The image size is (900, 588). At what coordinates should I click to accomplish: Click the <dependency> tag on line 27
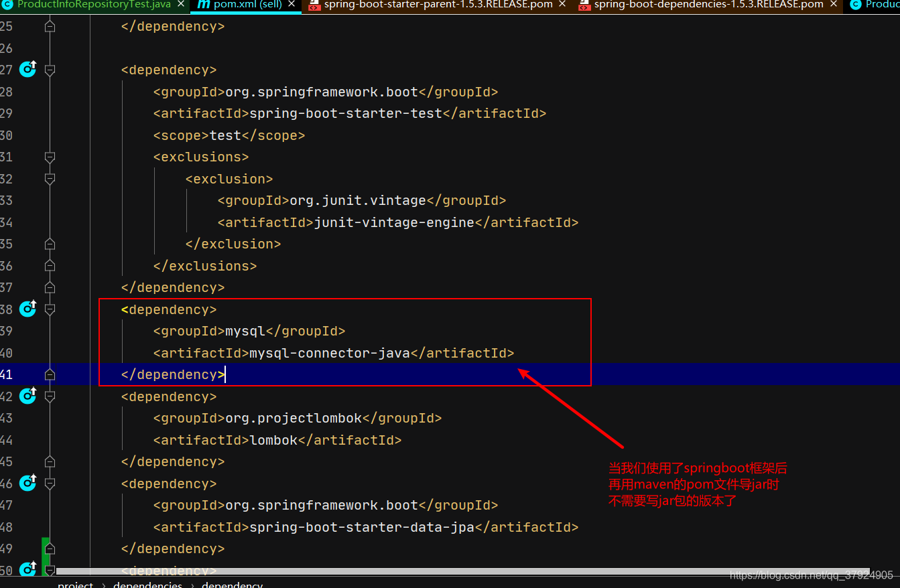169,70
